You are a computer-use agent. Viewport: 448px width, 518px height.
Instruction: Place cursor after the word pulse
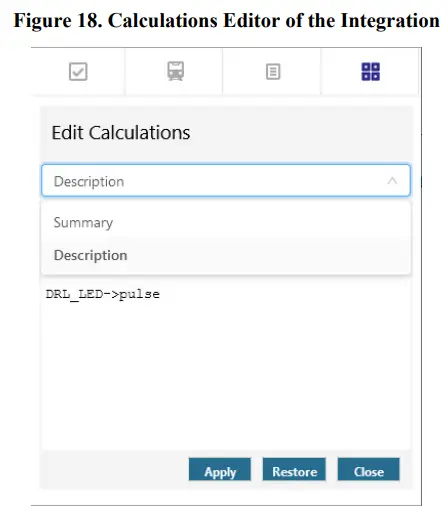pyautogui.click(x=160, y=294)
